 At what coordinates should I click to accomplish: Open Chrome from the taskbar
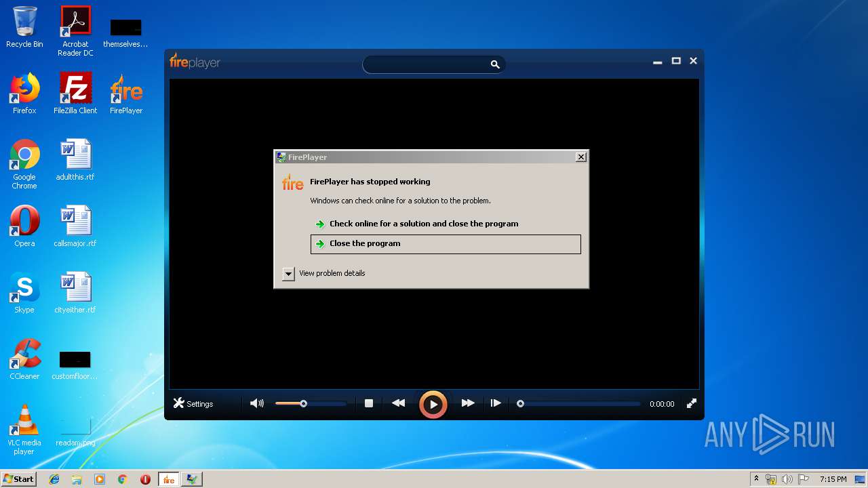(x=122, y=479)
